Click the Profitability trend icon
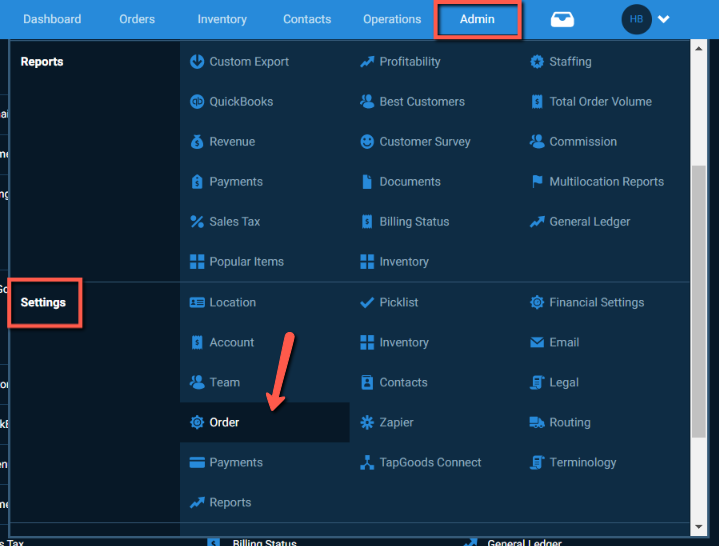This screenshot has width=719, height=546. click(367, 61)
